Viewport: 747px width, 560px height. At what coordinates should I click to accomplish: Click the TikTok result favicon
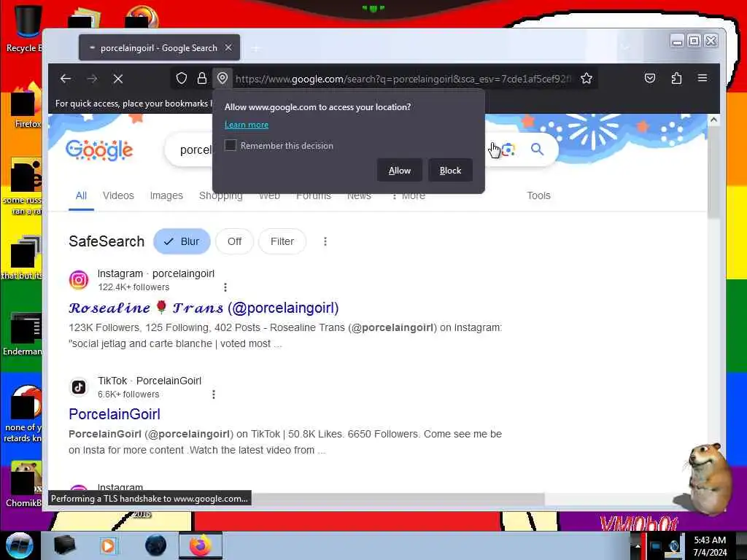coord(79,386)
